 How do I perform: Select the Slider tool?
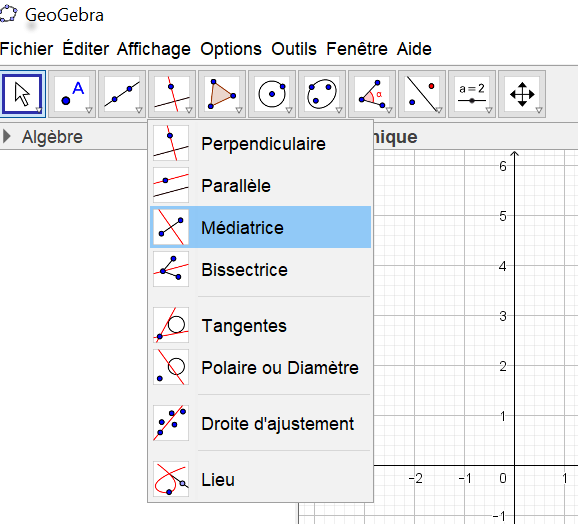tap(472, 94)
